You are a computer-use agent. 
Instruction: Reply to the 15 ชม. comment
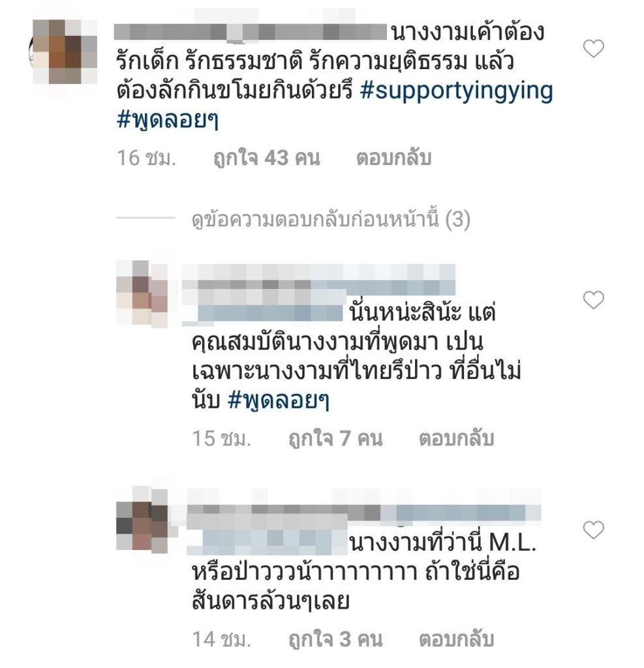(457, 438)
